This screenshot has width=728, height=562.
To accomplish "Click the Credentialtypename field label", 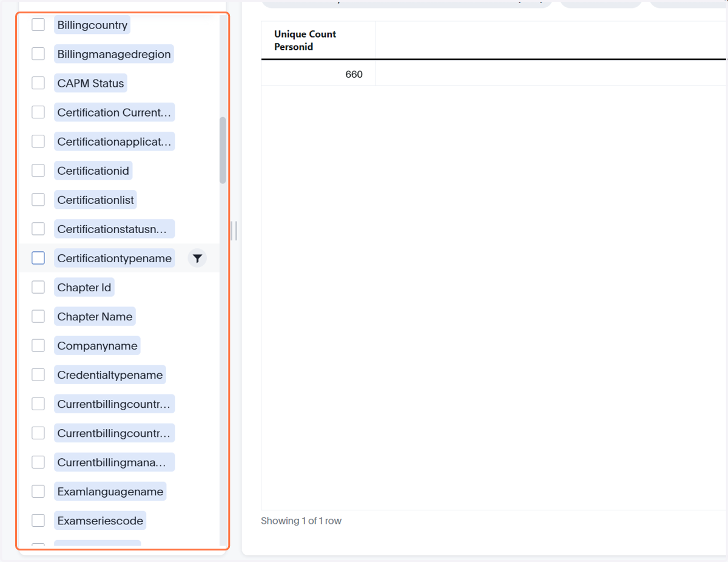I will (x=110, y=374).
